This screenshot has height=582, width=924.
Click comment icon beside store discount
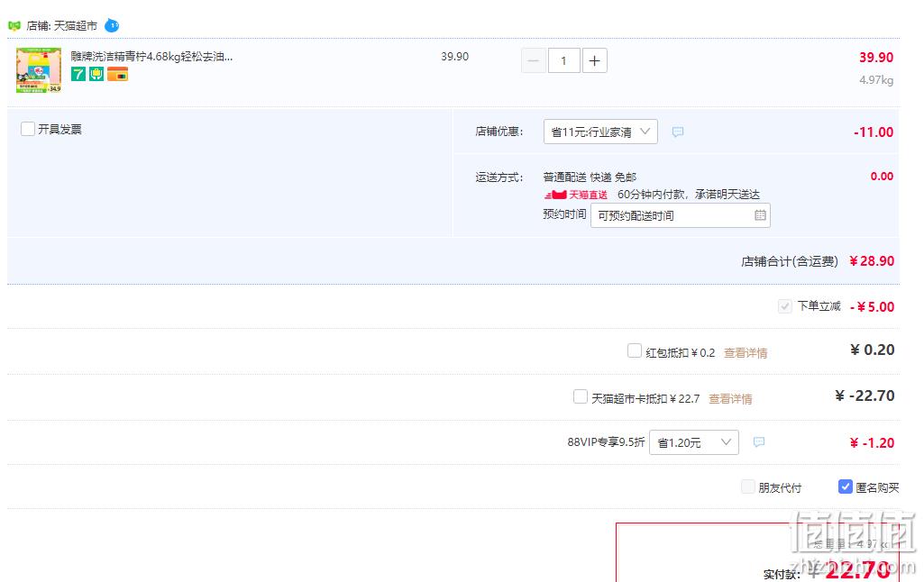[678, 132]
